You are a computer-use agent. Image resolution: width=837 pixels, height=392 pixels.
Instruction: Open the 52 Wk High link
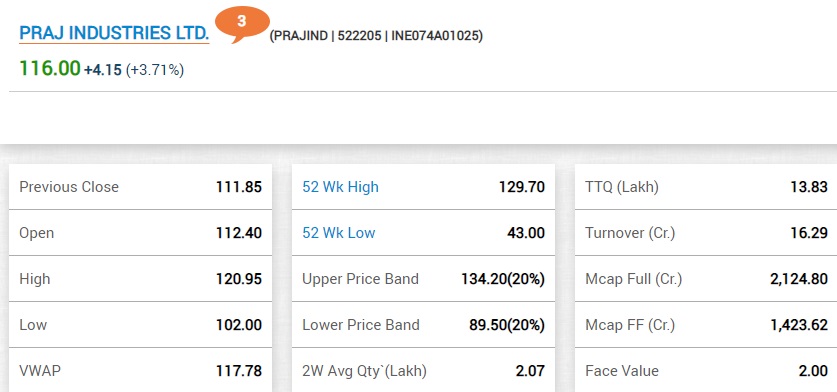tap(340, 187)
